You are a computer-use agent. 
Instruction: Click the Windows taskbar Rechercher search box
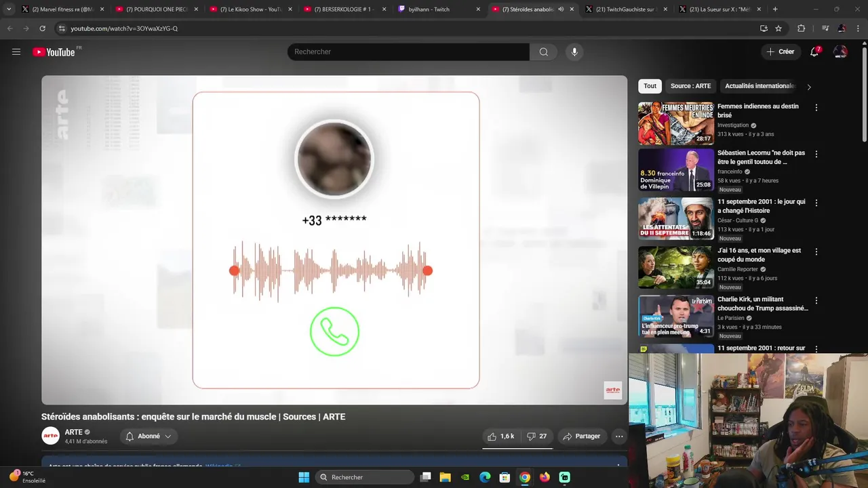click(365, 477)
